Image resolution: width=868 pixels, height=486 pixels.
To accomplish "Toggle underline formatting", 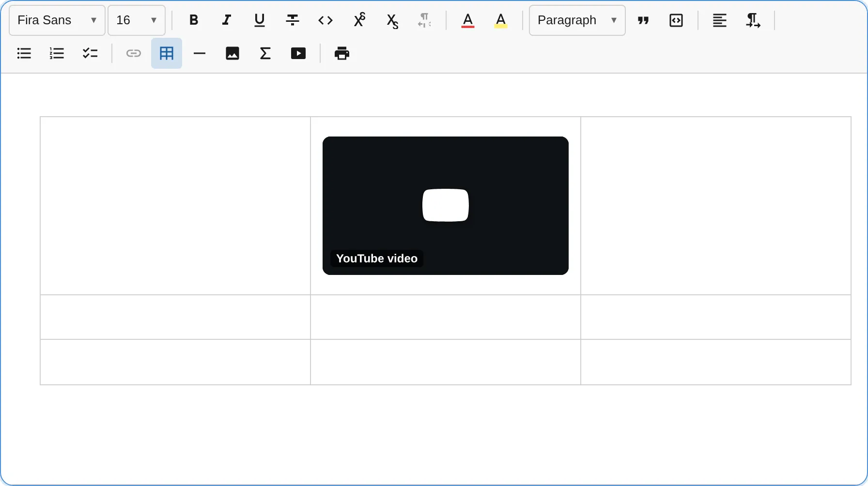I will 260,20.
